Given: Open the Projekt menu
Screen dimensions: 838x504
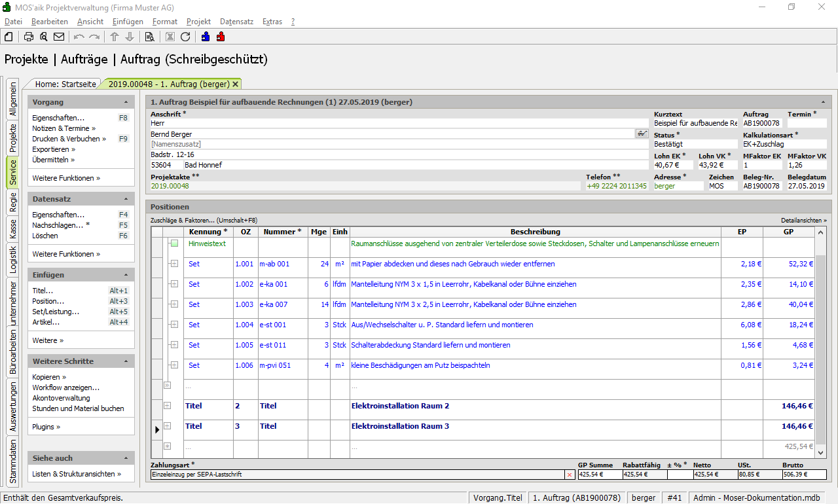Looking at the screenshot, I should 198,22.
